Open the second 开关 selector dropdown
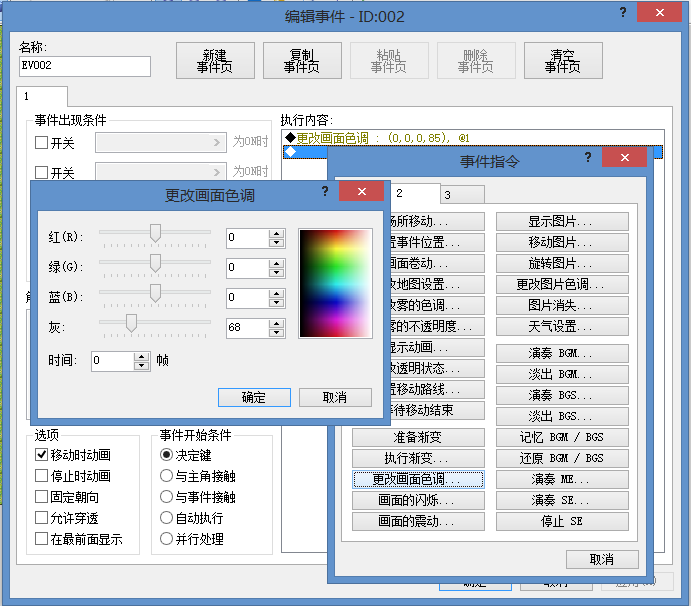Image resolution: width=691 pixels, height=606 pixels. pyautogui.click(x=161, y=172)
